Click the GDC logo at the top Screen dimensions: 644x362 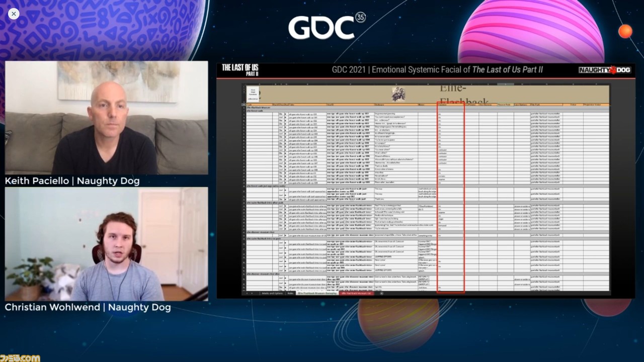(x=327, y=26)
